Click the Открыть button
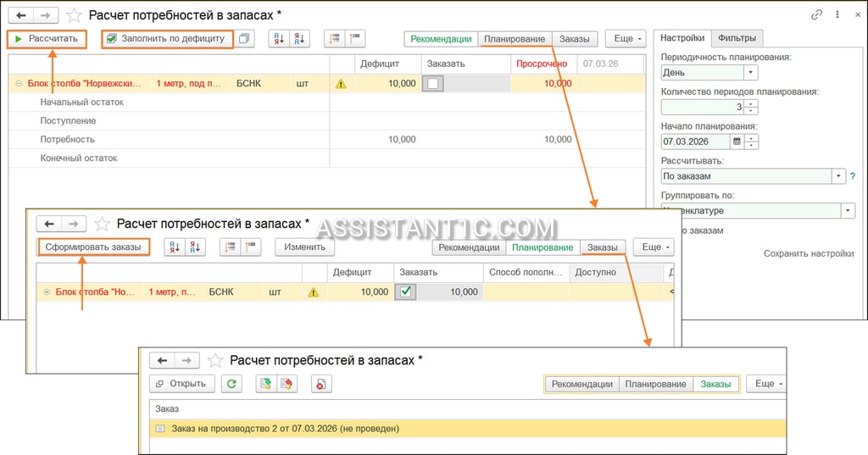Image resolution: width=868 pixels, height=455 pixels. point(182,384)
